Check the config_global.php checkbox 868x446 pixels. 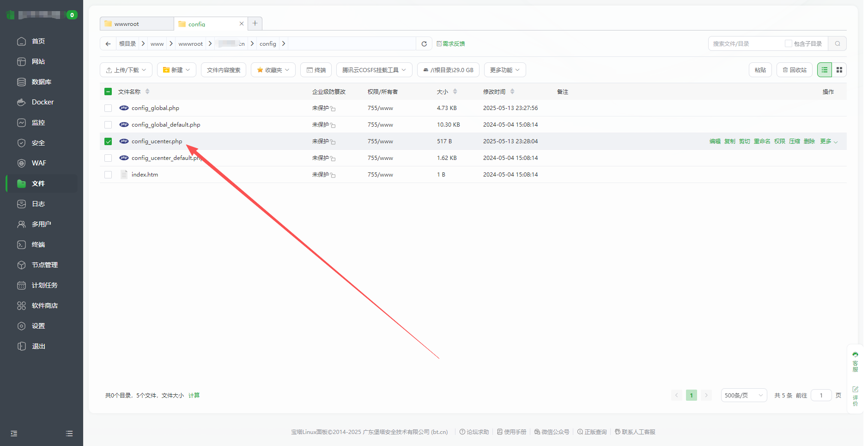tap(108, 108)
